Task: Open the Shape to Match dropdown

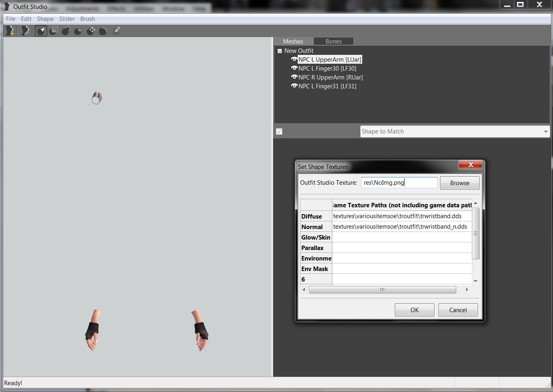Action: tap(545, 131)
